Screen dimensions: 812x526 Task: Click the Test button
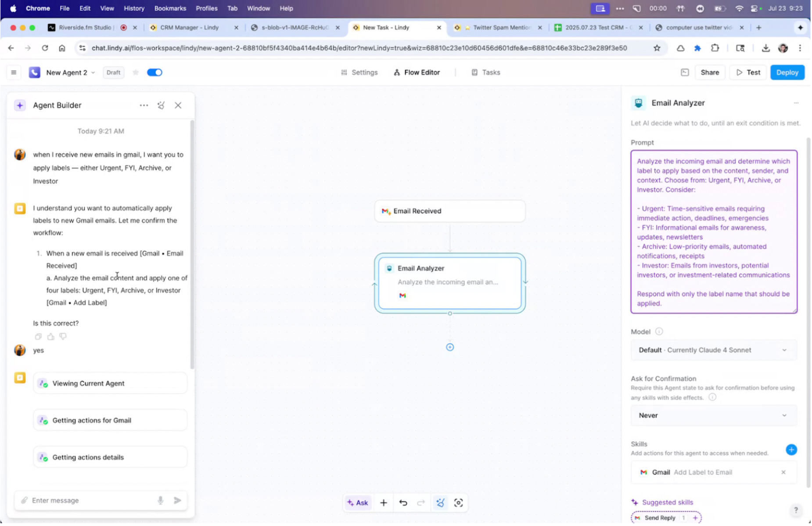click(748, 72)
